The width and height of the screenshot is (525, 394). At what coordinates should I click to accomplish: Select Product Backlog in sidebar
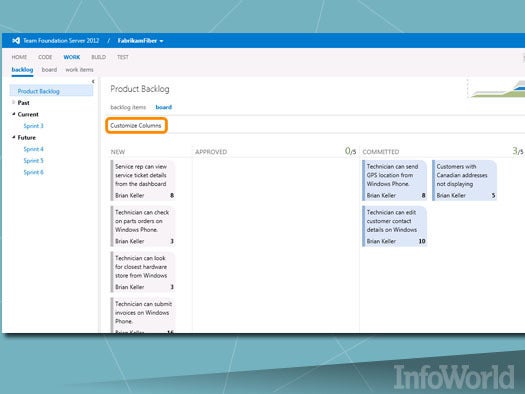pyautogui.click(x=51, y=91)
